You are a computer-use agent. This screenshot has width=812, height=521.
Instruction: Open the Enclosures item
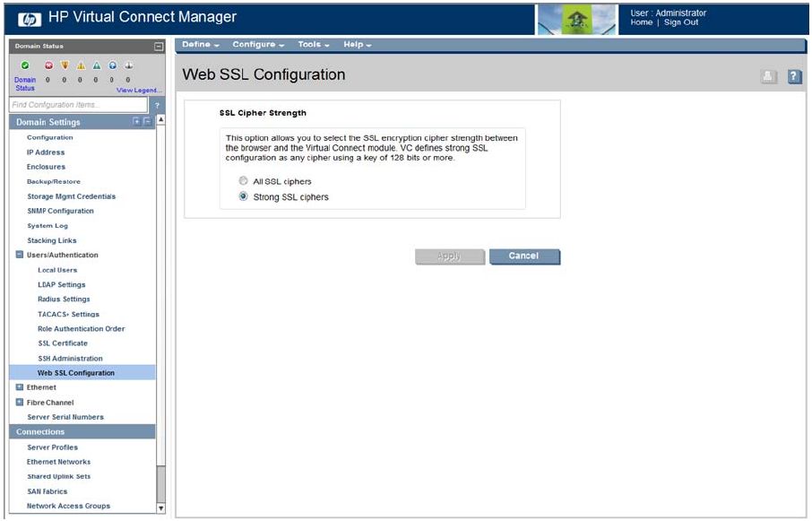46,167
